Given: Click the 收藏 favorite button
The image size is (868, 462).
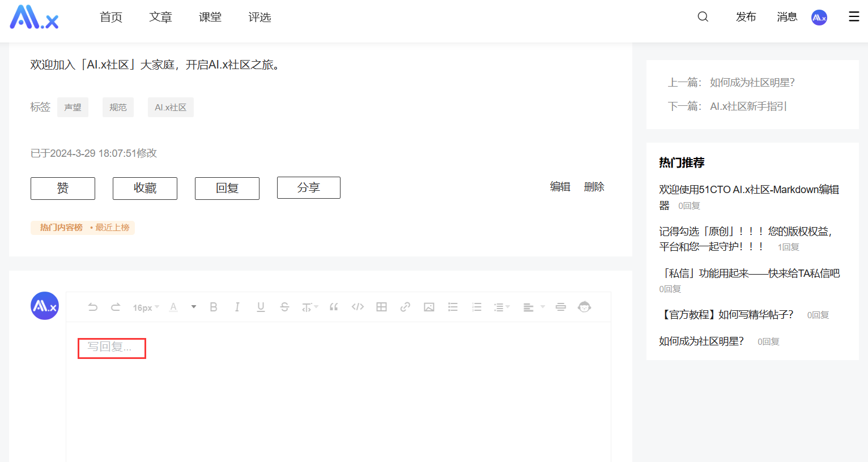Looking at the screenshot, I should [145, 189].
